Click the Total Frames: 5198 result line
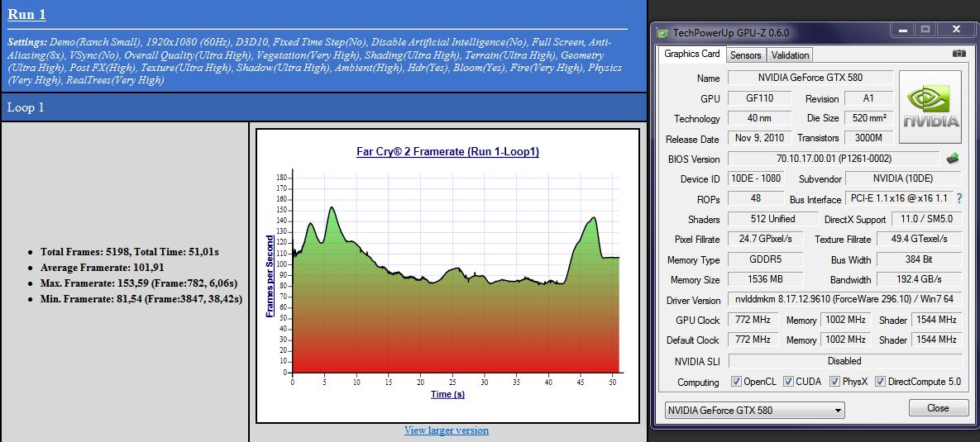Image resolution: width=980 pixels, height=442 pixels. coord(129,252)
